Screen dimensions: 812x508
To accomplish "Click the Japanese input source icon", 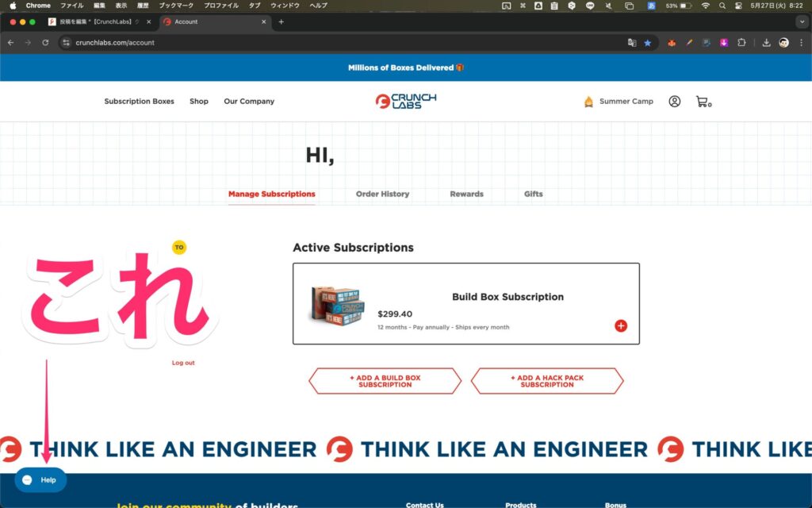I will coord(652,6).
